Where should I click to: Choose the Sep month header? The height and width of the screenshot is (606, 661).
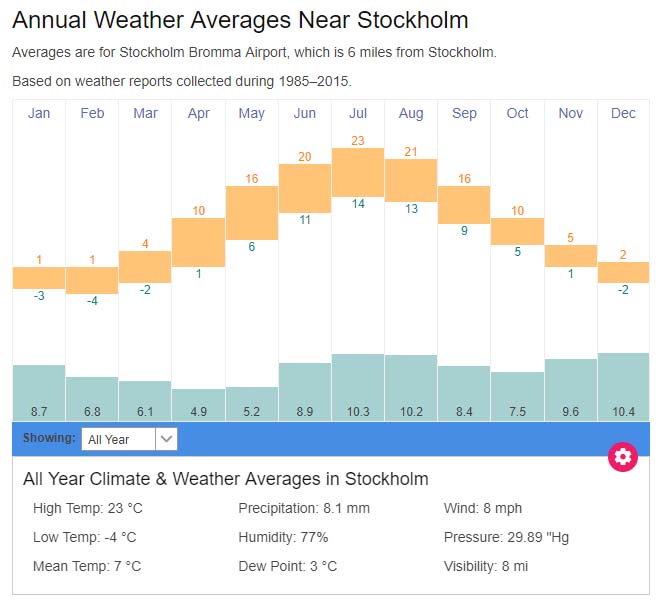coord(464,113)
